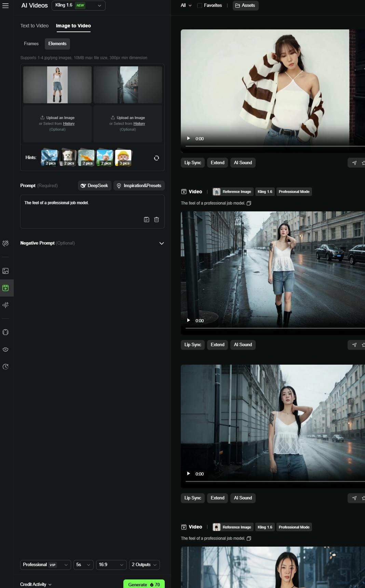Open the Kling 1.6 model dropdown
365x588 pixels.
click(79, 5)
